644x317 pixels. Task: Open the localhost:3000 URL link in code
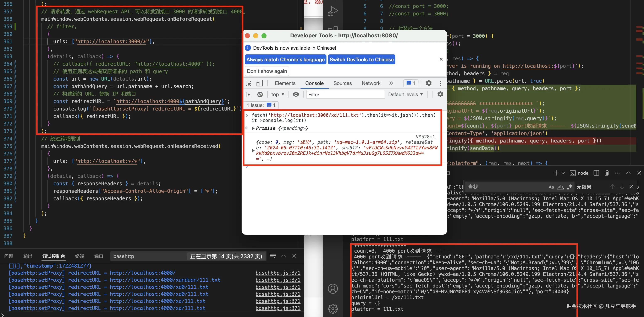coord(111,42)
